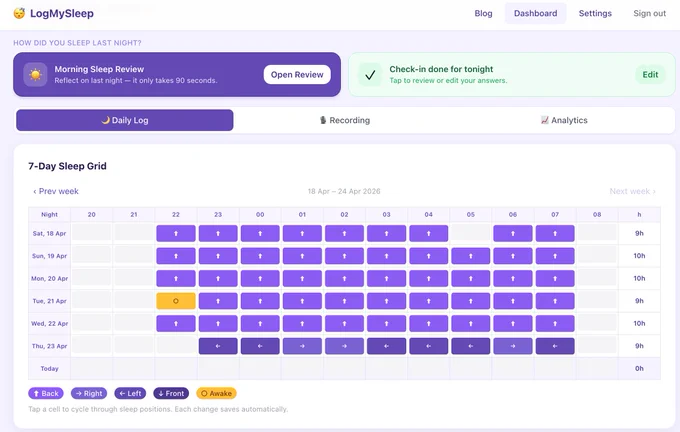680x432 pixels.
Task: Toggle the Awake cell on Tue 21 Apr at 22
Action: tap(176, 301)
